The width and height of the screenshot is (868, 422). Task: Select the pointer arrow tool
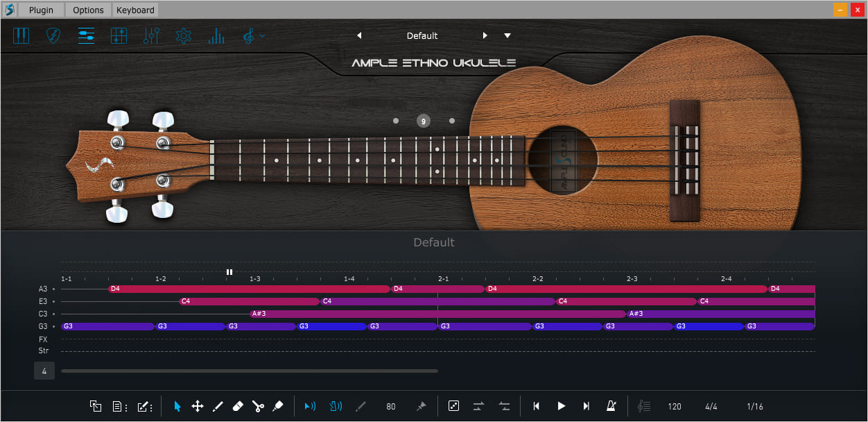pos(177,406)
